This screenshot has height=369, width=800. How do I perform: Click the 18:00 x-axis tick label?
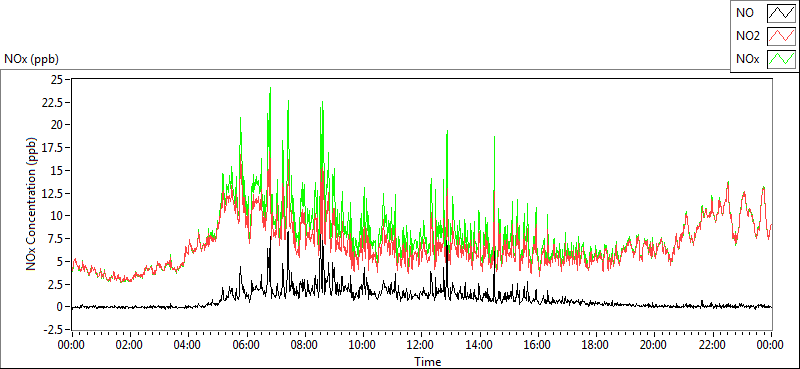click(x=596, y=345)
